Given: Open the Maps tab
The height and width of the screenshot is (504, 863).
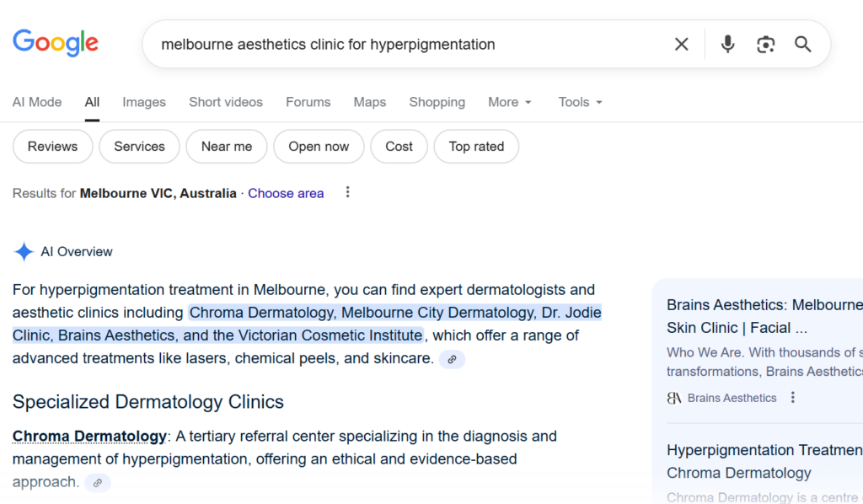Looking at the screenshot, I should [x=369, y=102].
